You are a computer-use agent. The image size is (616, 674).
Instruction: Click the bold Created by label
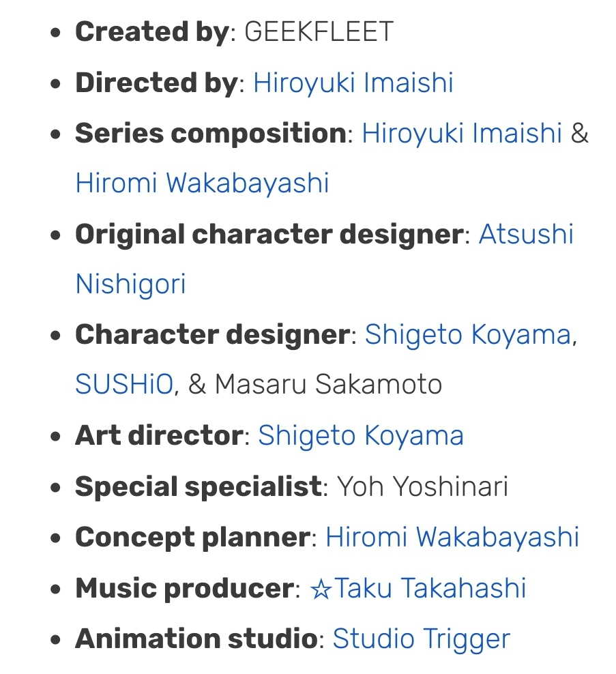[x=153, y=32]
